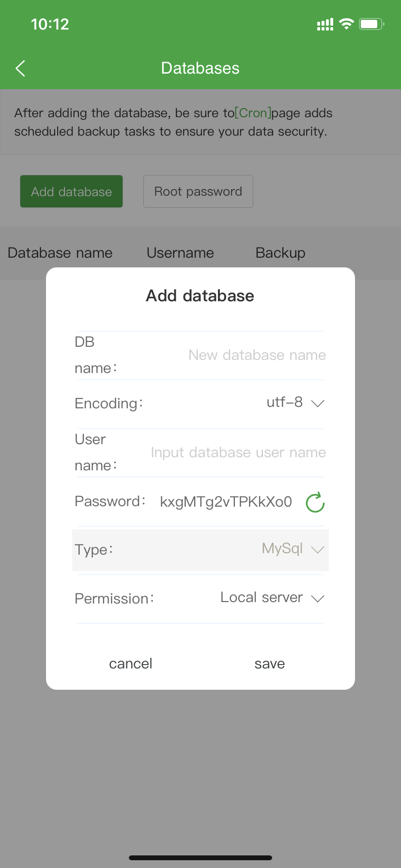Tap the battery status icon

(x=371, y=24)
